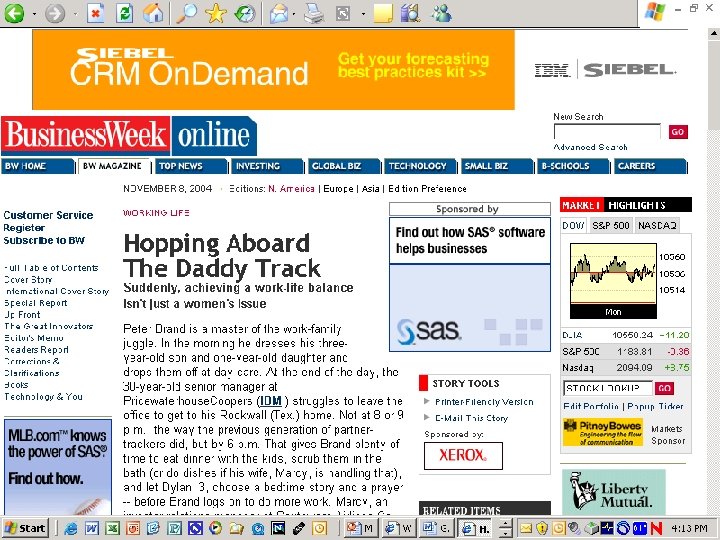Viewport: 720px width, 540px height.
Task: Click the yellow note toolbar icon
Action: pyautogui.click(x=383, y=13)
